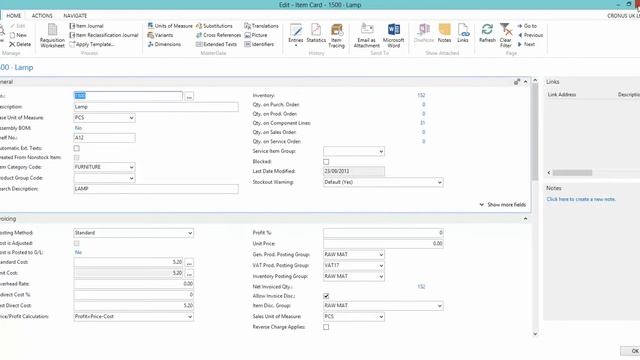The height and width of the screenshot is (360, 640).
Task: Show attached Links
Action: pos(463,33)
